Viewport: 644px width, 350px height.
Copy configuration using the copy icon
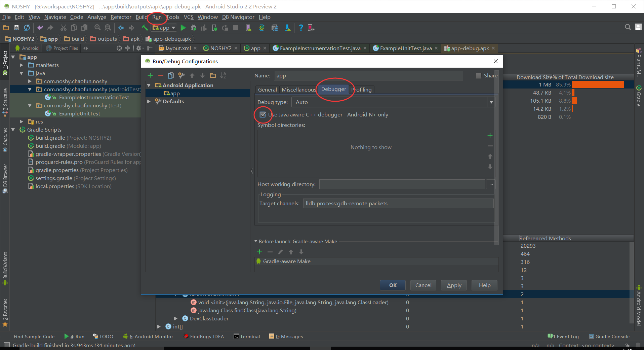point(171,75)
